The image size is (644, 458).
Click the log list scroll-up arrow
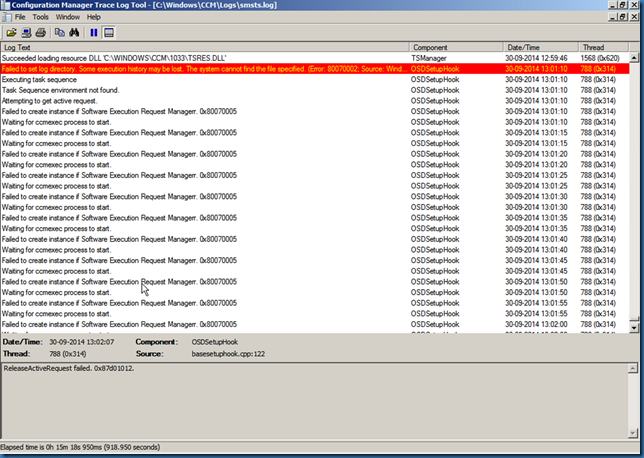[x=634, y=58]
